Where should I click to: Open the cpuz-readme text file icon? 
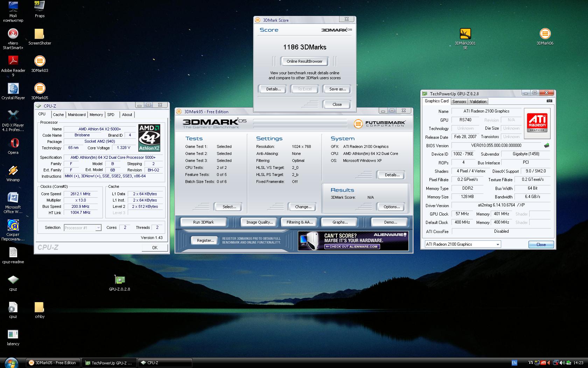click(13, 255)
